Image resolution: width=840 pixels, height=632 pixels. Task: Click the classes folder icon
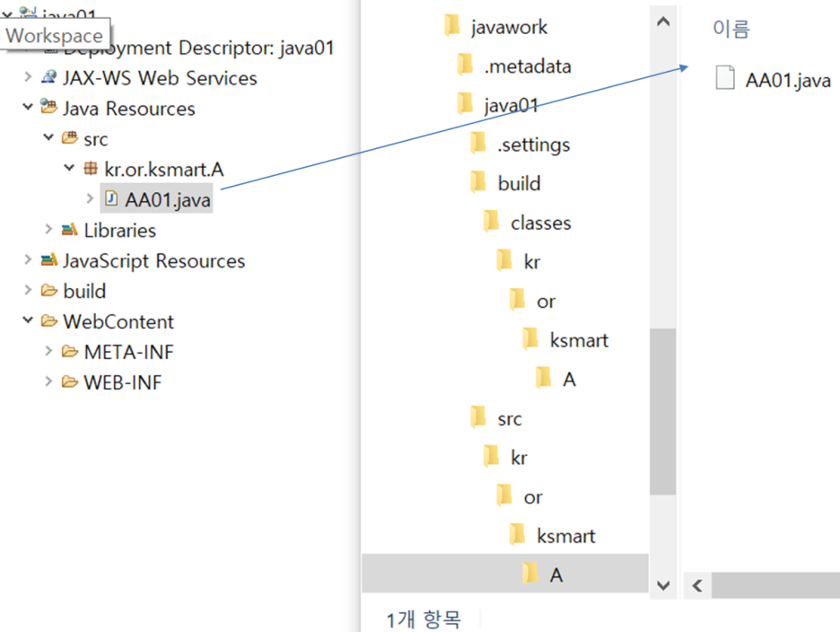tap(491, 221)
